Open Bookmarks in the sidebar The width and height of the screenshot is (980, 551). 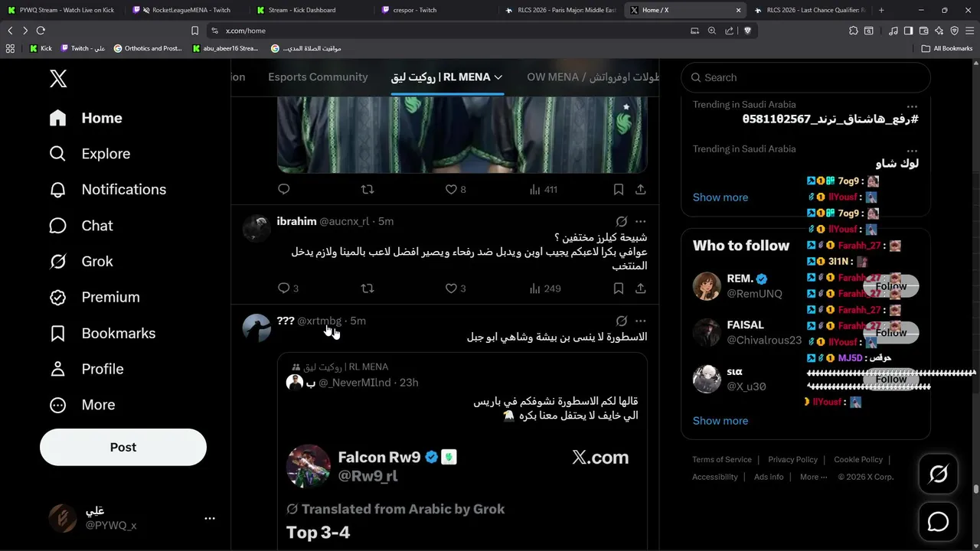(x=103, y=333)
